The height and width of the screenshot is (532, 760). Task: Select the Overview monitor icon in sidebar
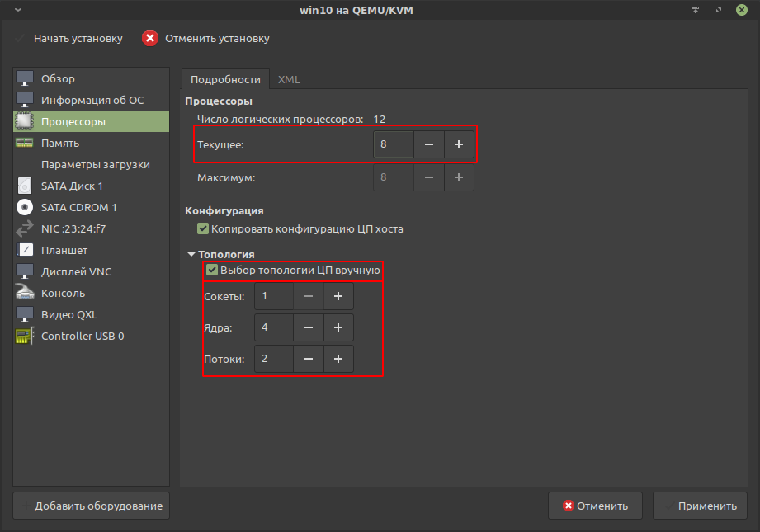[x=25, y=79]
